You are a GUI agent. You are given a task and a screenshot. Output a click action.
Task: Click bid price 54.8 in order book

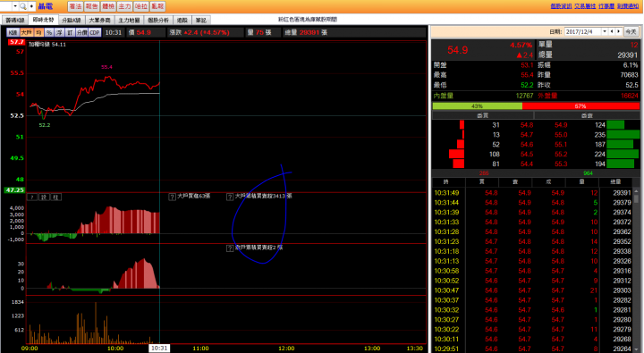pos(527,125)
